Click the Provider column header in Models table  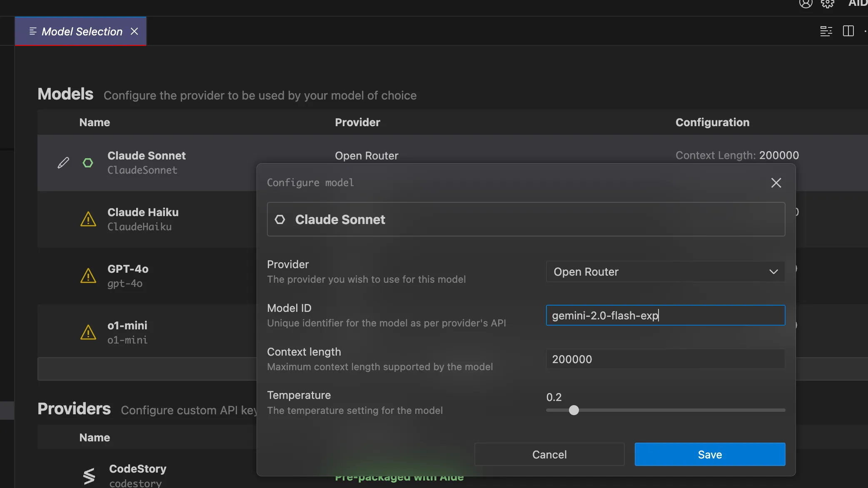tap(357, 122)
